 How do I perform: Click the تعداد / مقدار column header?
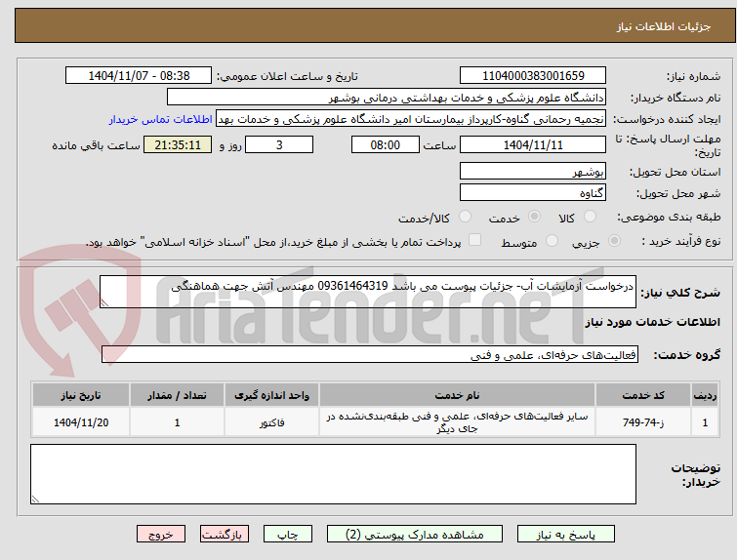[178, 395]
